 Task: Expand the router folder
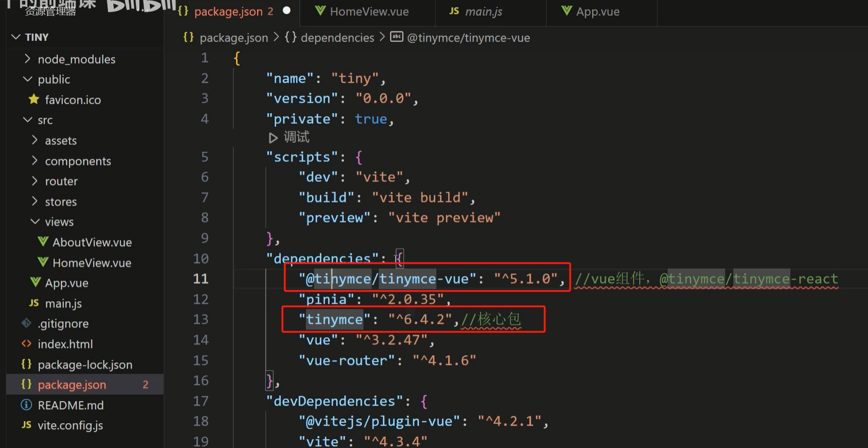coord(35,181)
